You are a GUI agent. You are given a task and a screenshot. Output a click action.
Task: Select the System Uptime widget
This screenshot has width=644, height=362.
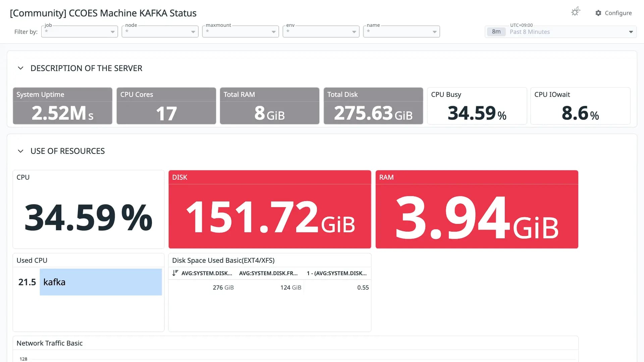62,106
